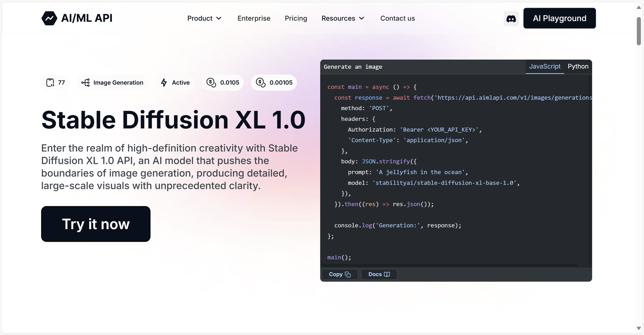The image size is (644, 335).
Task: Click the model name 'stabilityai/stable-diffusion-xl-base-1.0'
Action: click(x=444, y=183)
